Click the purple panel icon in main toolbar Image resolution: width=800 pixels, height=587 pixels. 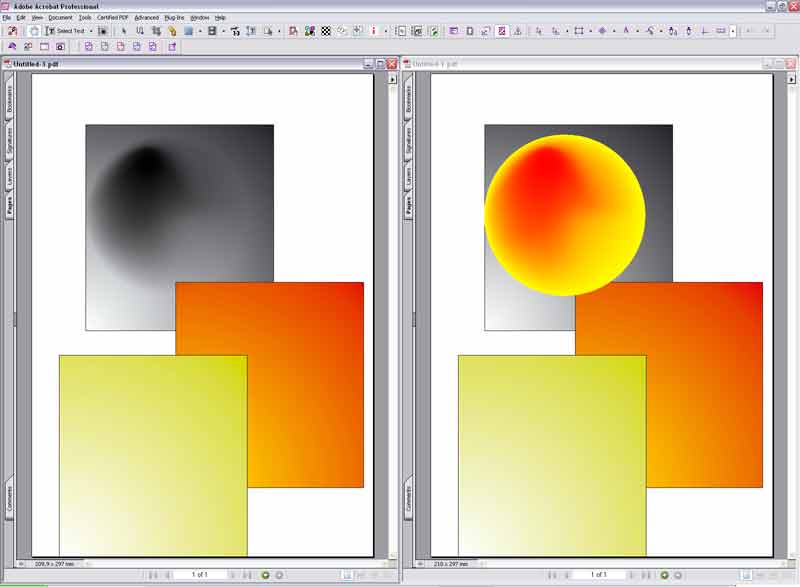click(x=454, y=31)
